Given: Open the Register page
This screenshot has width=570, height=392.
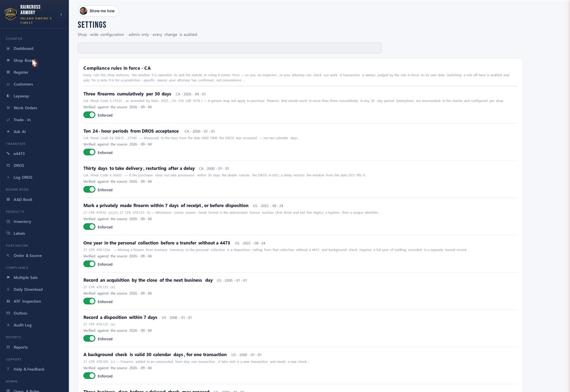Looking at the screenshot, I should 21,72.
